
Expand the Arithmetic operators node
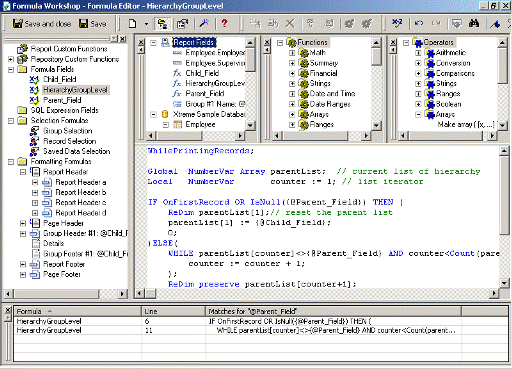pyautogui.click(x=418, y=53)
